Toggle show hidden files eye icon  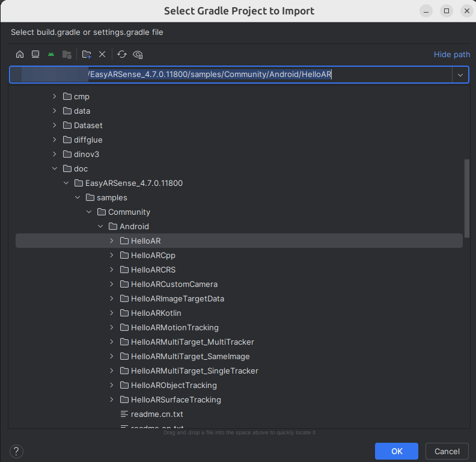[x=138, y=54]
